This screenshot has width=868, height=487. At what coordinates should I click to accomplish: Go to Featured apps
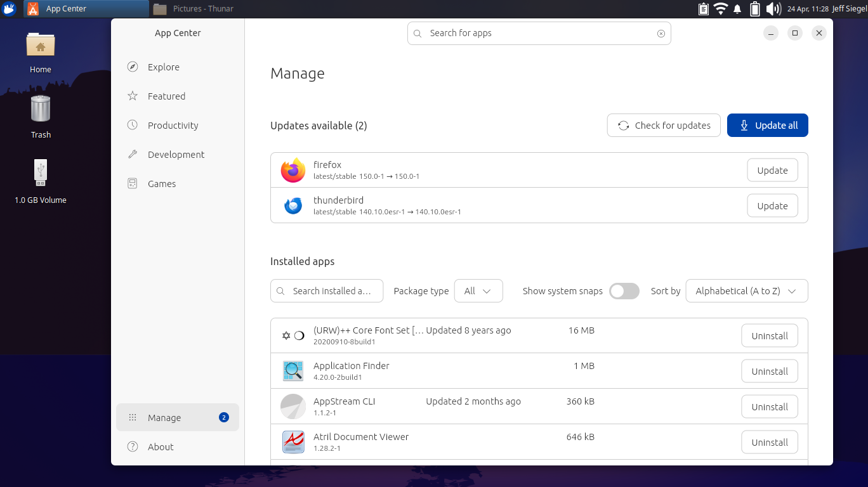[178, 96]
